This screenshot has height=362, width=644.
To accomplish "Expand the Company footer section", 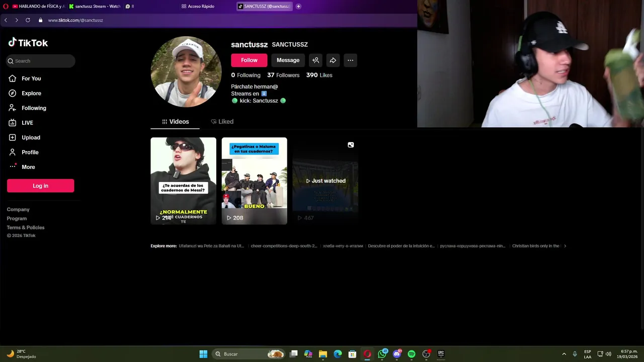I will [x=18, y=210].
